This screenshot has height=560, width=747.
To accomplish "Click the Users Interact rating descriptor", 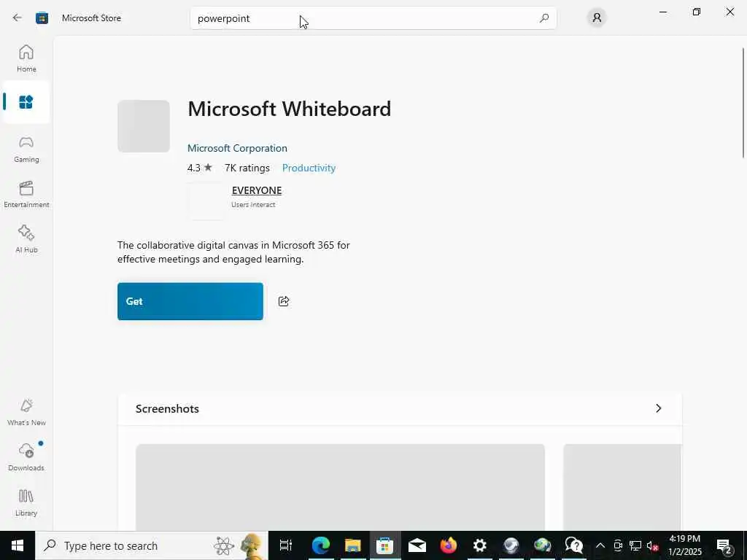I will tap(253, 205).
